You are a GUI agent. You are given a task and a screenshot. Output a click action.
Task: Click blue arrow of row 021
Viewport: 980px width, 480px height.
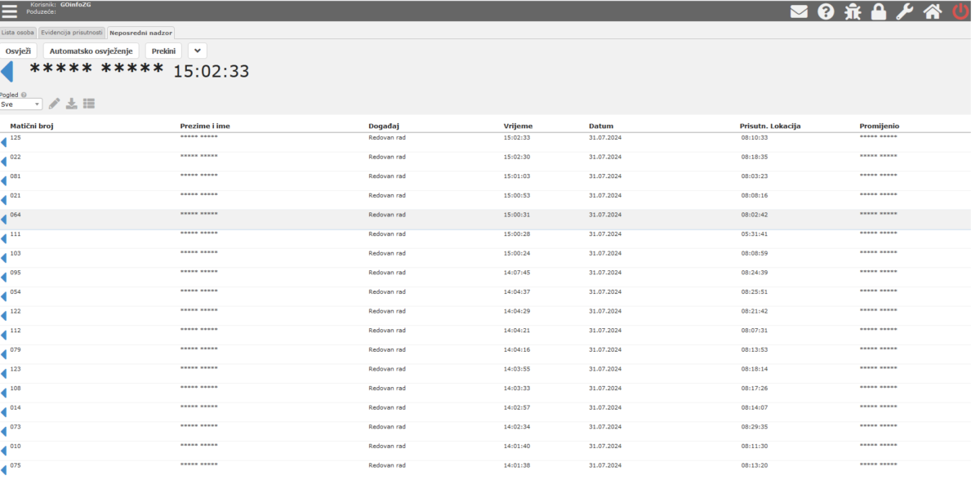(3, 201)
